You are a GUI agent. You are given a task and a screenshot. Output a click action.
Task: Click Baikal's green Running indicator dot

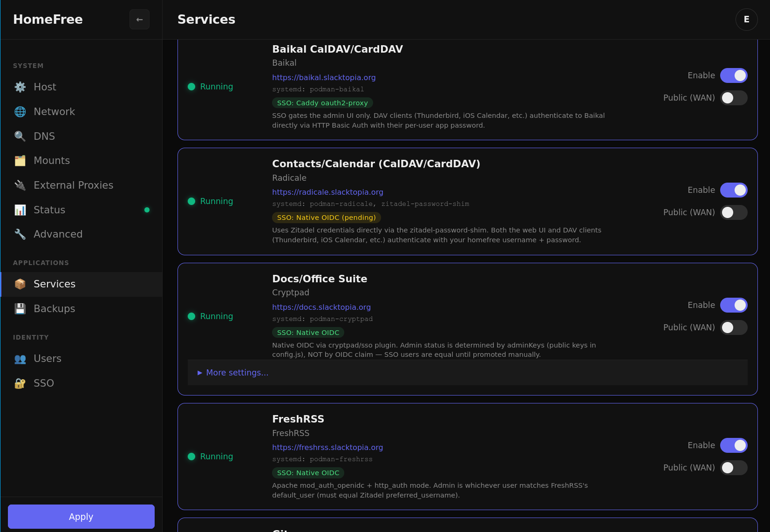click(x=191, y=87)
